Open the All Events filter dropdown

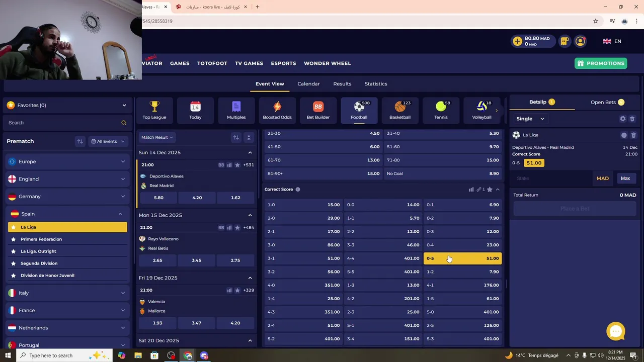point(108,141)
